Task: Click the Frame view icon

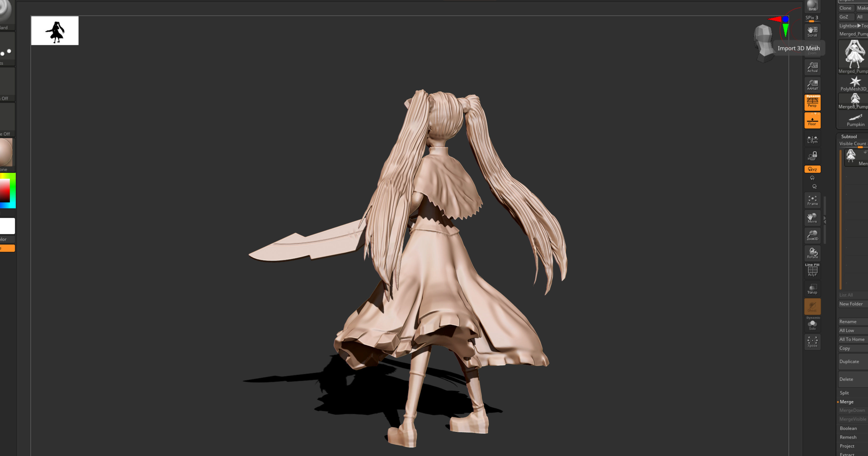Action: point(812,200)
